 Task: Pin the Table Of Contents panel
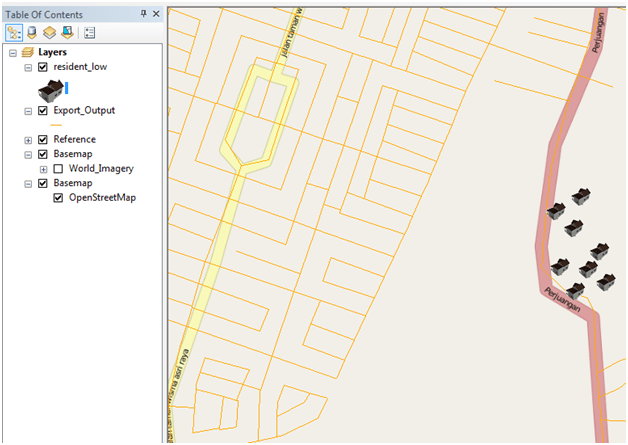(x=143, y=13)
